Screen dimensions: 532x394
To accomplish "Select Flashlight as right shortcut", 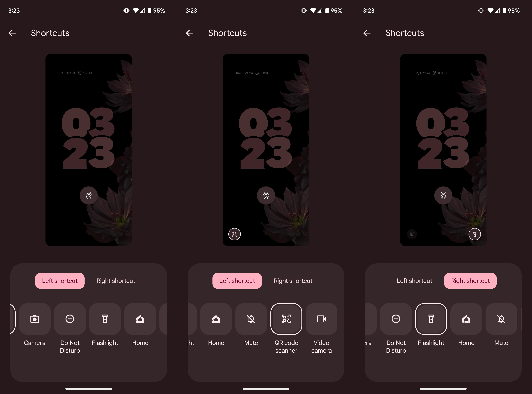I will [x=431, y=319].
